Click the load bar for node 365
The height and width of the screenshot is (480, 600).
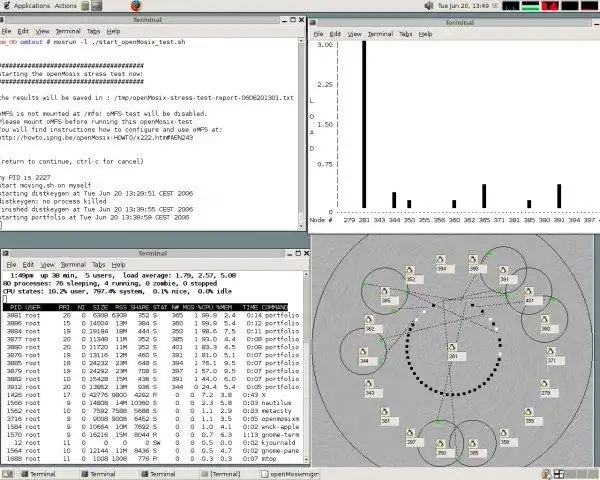484,196
